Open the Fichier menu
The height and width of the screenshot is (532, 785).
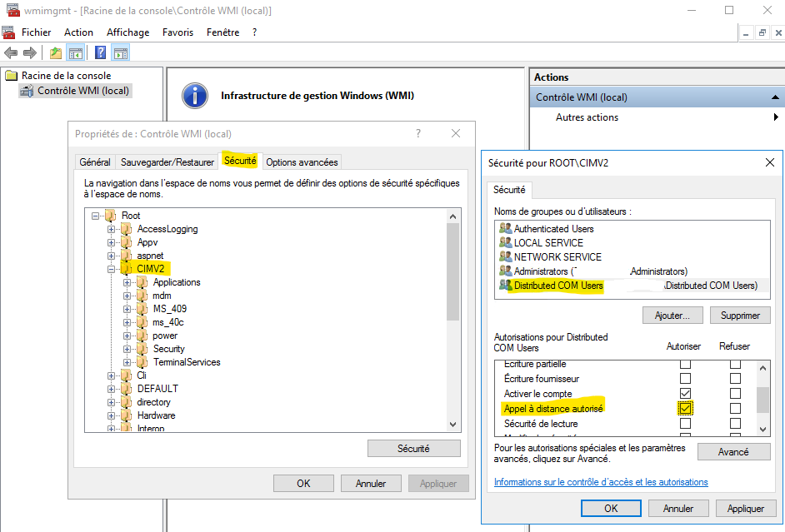36,32
